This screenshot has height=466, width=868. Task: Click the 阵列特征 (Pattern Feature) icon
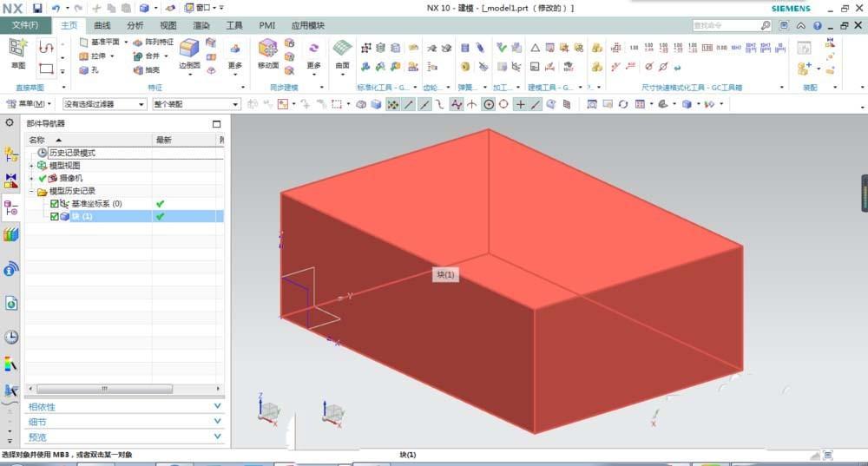click(x=153, y=42)
